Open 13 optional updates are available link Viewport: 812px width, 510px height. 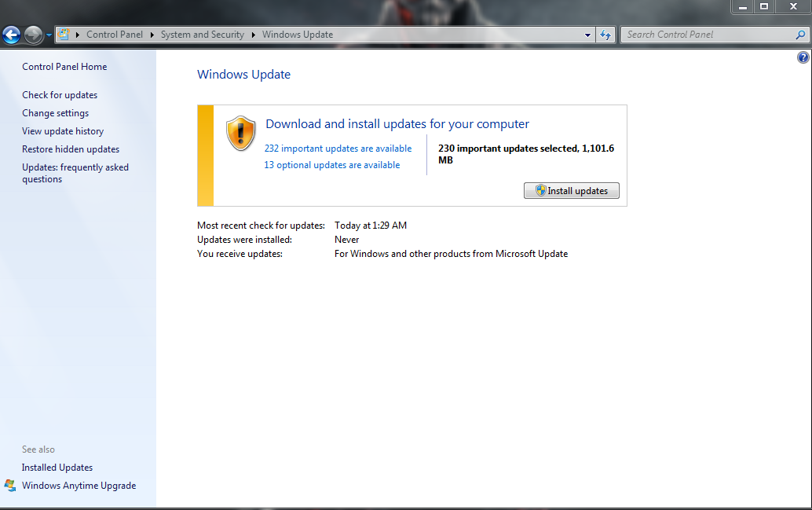click(x=332, y=165)
